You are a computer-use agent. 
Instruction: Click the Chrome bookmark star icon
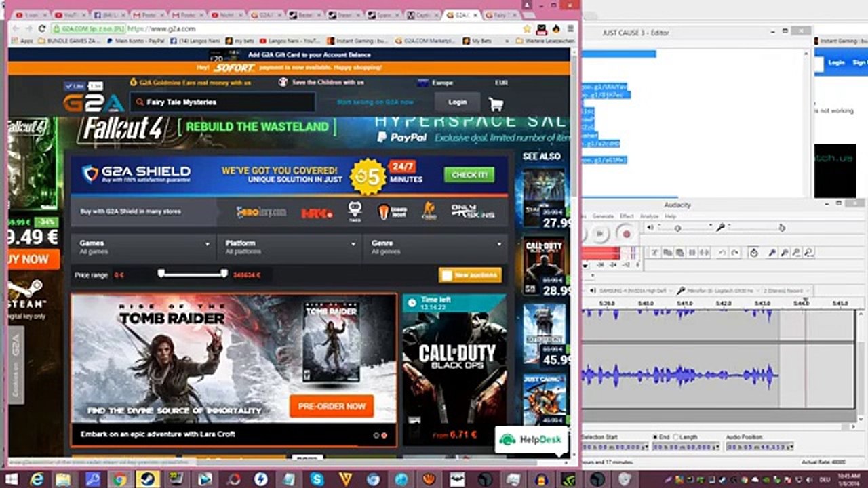pos(528,28)
